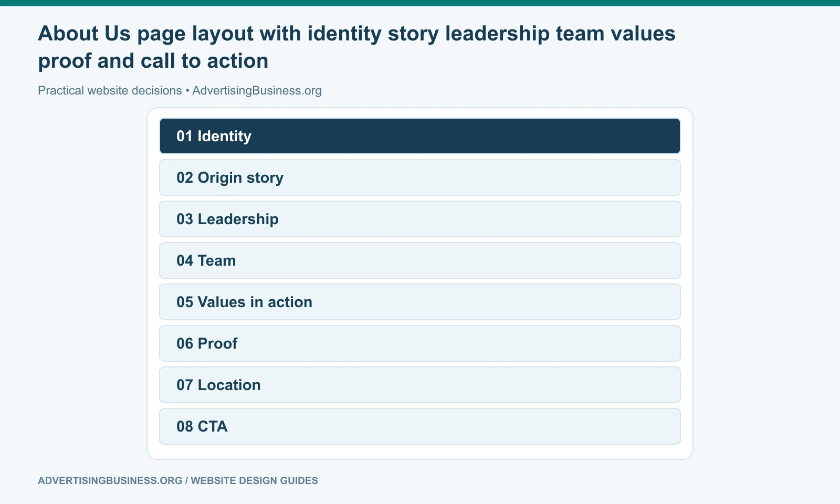Select the "07 Location" item
The height and width of the screenshot is (504, 840).
click(420, 385)
